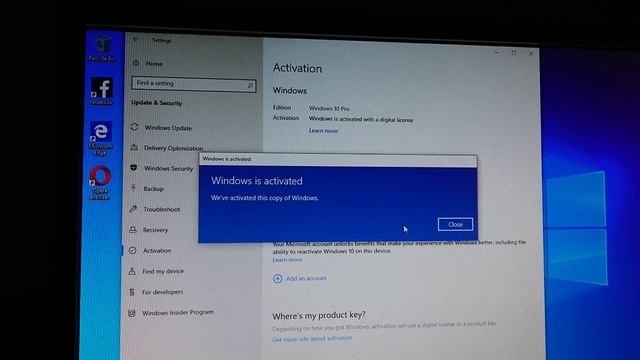Open the Facebook desktop shortcut
The width and height of the screenshot is (640, 360).
point(101,91)
